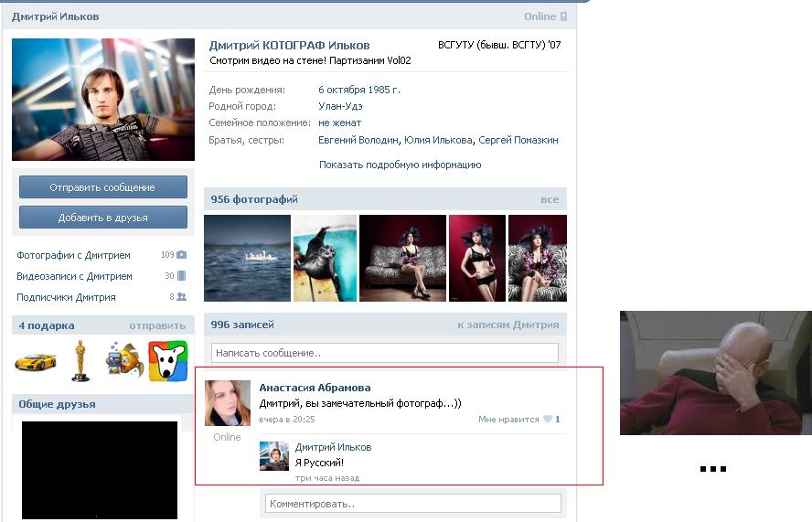Click the large profile photo of Дмитрий

pyautogui.click(x=103, y=100)
